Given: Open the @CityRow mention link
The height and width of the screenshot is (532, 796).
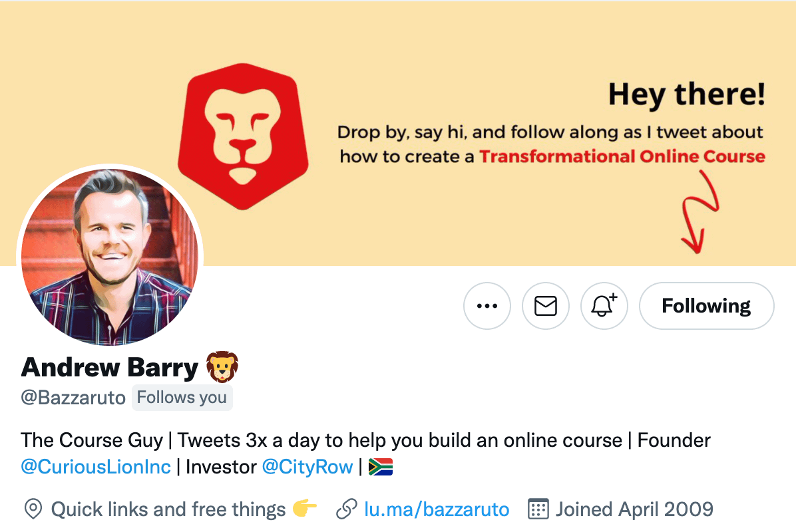Looking at the screenshot, I should (x=307, y=467).
